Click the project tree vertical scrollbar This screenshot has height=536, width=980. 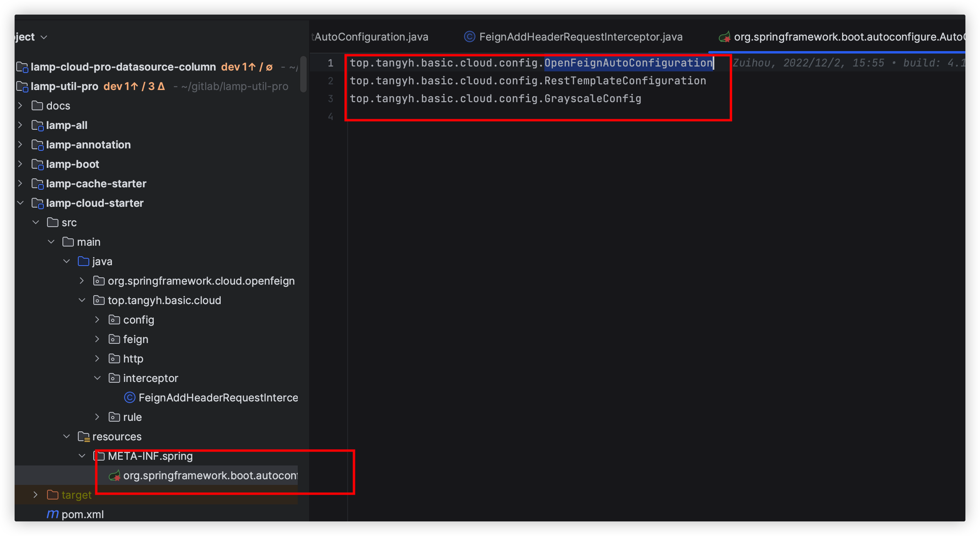tap(303, 74)
